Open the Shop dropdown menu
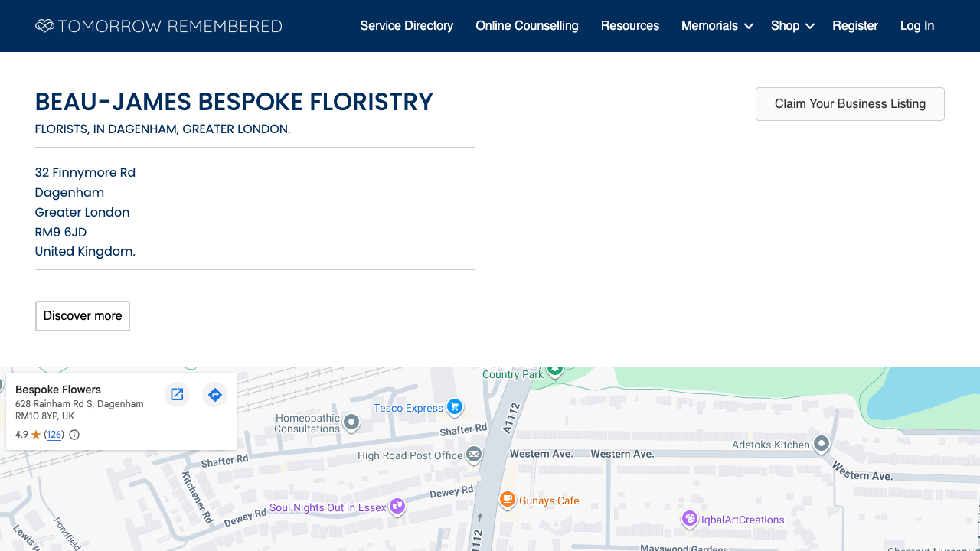The width and height of the screenshot is (980, 551). pyautogui.click(x=792, y=25)
